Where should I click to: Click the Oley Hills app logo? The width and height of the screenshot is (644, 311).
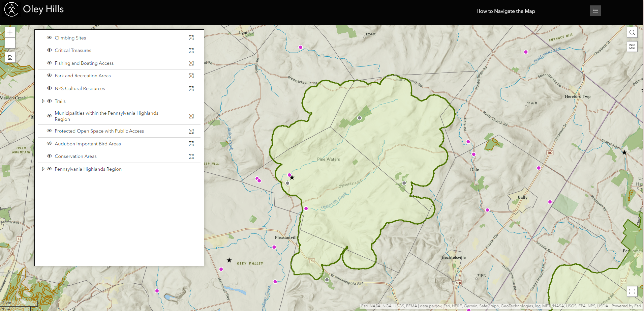pyautogui.click(x=11, y=9)
